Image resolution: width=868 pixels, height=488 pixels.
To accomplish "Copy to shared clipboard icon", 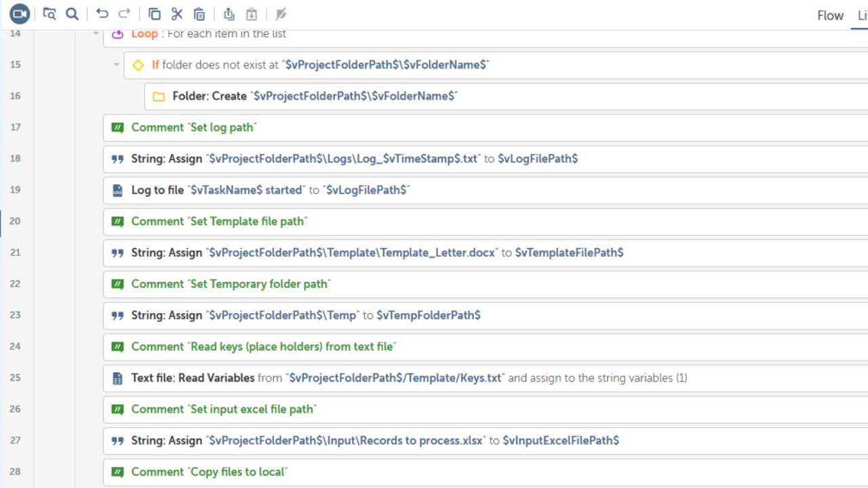I will pos(229,14).
